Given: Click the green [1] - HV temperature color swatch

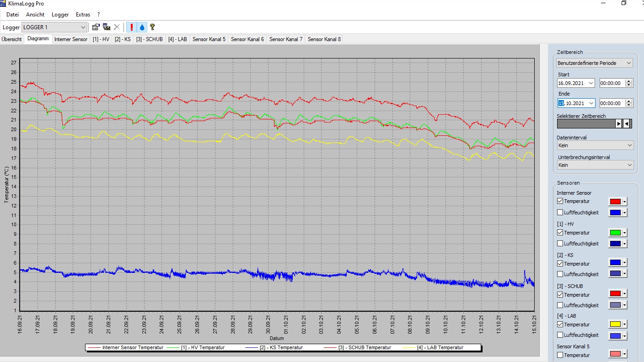Looking at the screenshot, I should pyautogui.click(x=615, y=233).
